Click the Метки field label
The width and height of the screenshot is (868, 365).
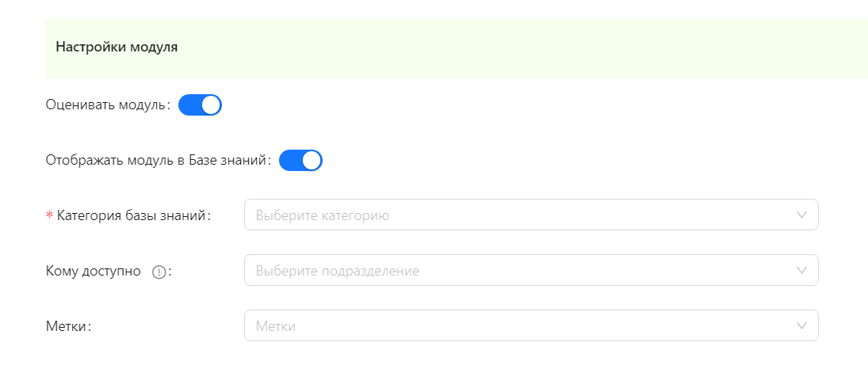(68, 326)
